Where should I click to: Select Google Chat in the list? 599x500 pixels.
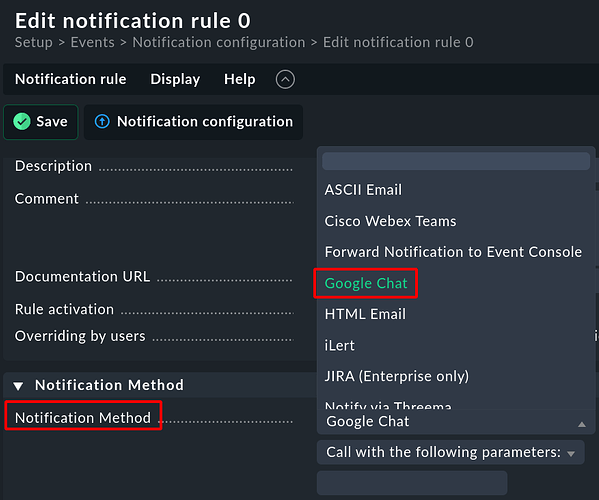[366, 283]
